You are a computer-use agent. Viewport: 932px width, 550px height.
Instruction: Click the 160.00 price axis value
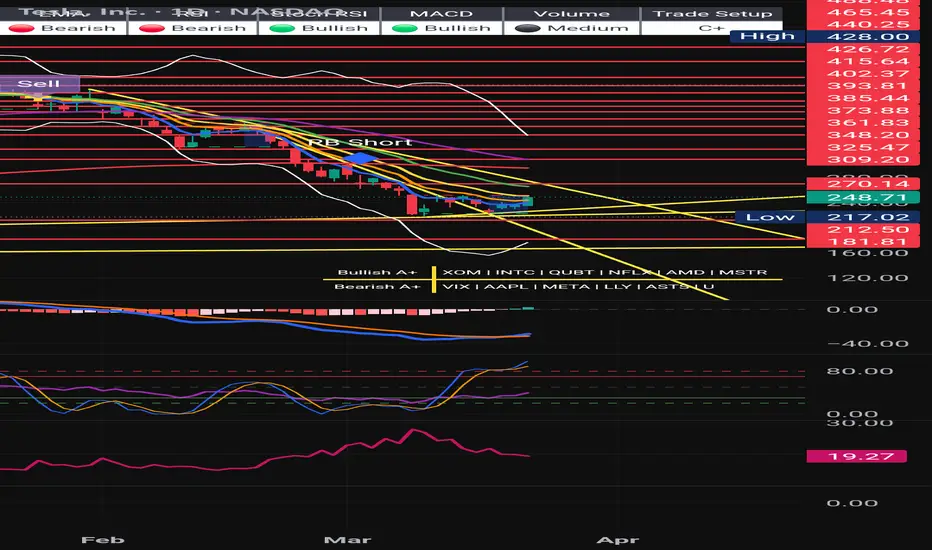click(868, 253)
